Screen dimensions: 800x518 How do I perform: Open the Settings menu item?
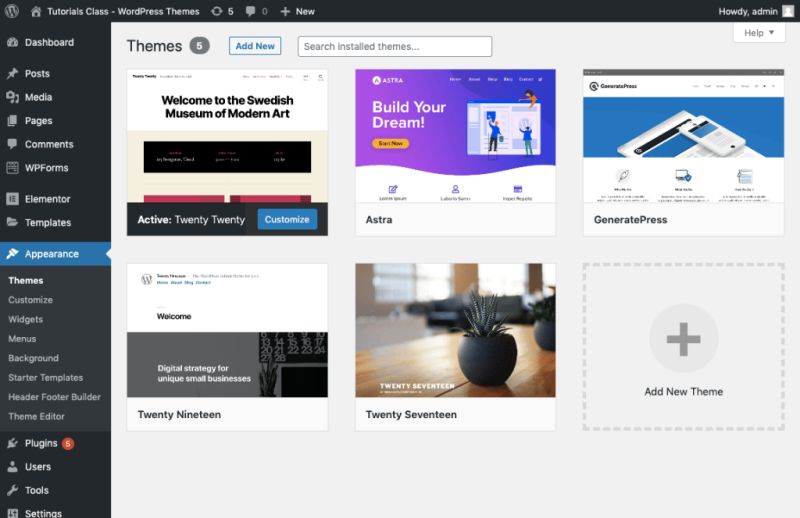tap(55, 512)
